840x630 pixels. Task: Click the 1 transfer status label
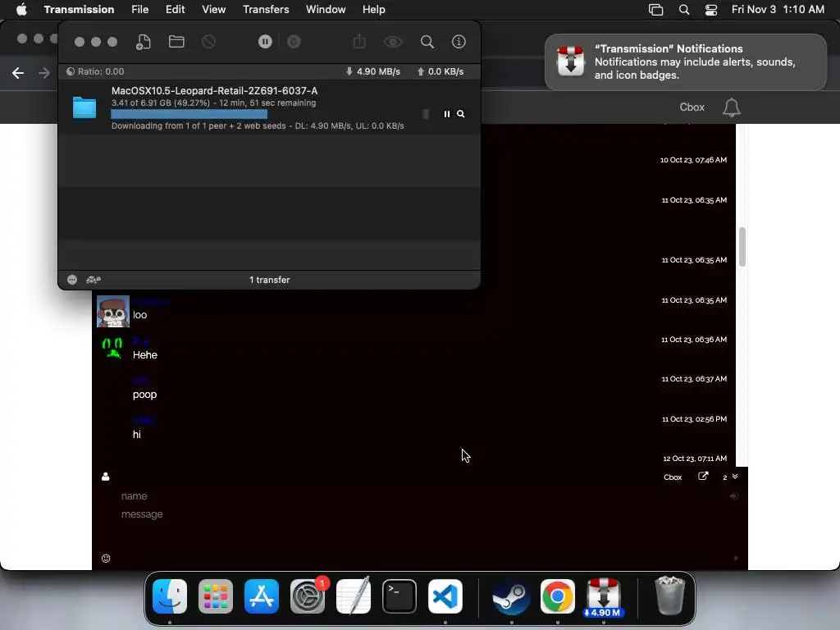269,281
